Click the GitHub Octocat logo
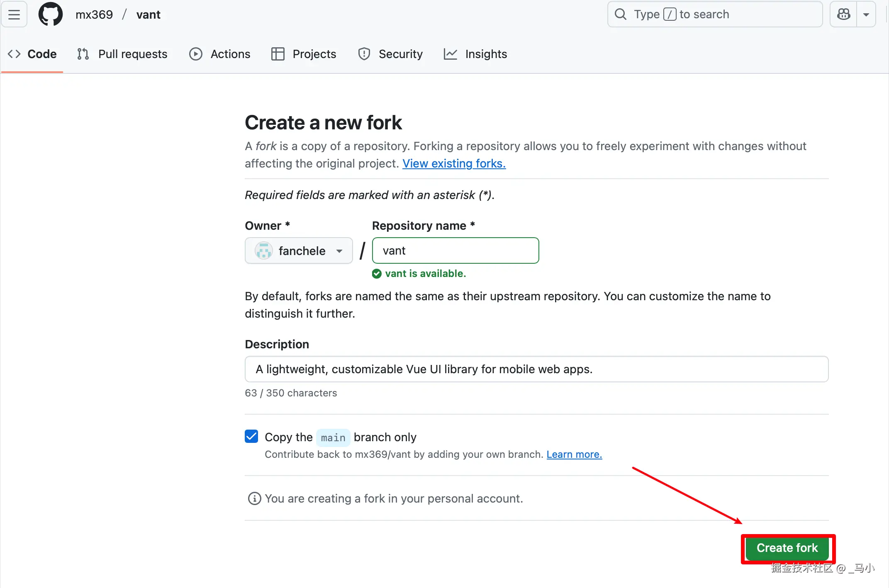 coord(50,15)
